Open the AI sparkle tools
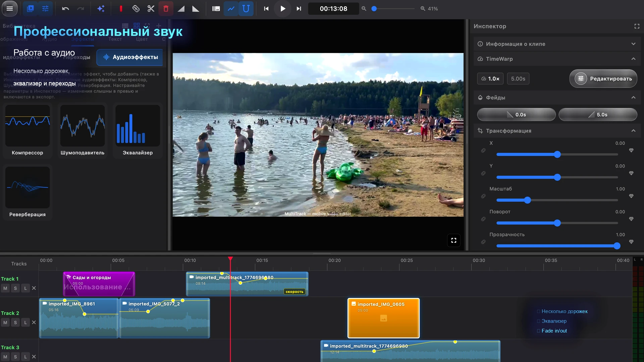 (x=101, y=9)
